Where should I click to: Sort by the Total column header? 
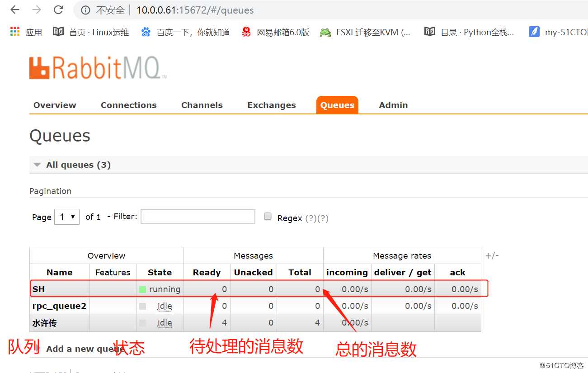tap(300, 272)
